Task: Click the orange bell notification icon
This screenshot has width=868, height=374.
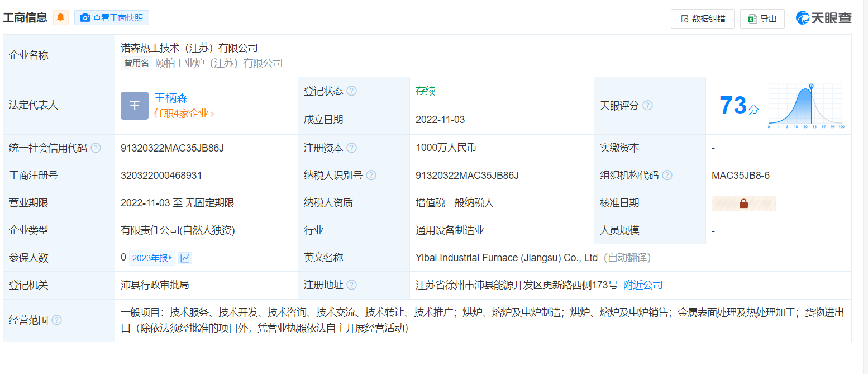Action: pos(61,17)
